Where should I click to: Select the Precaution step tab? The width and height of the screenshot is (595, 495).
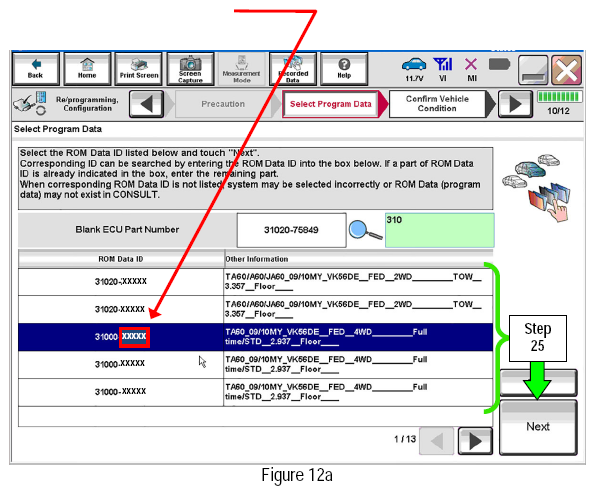pyautogui.click(x=223, y=104)
